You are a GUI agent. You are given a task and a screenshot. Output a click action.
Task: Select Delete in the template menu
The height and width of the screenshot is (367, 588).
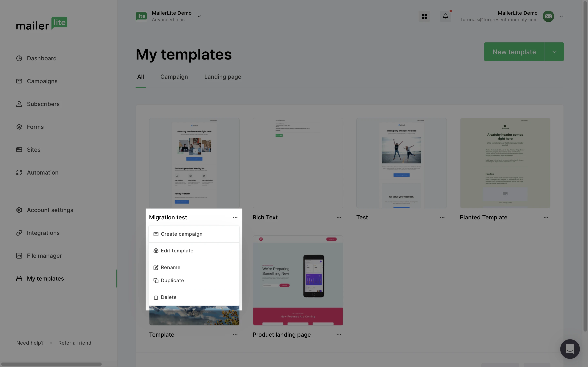(x=168, y=297)
